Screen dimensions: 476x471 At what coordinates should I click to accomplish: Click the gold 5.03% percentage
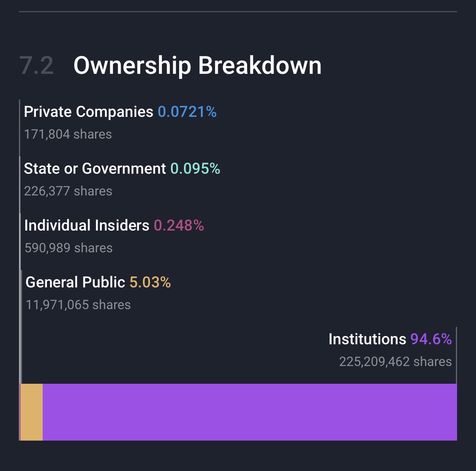click(150, 282)
